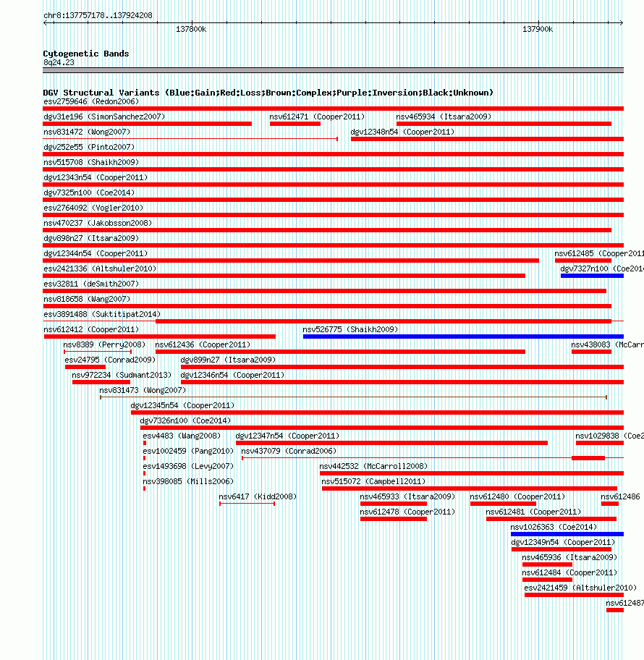Open dgv12346n54 (Cooper2011) variant

232,374
